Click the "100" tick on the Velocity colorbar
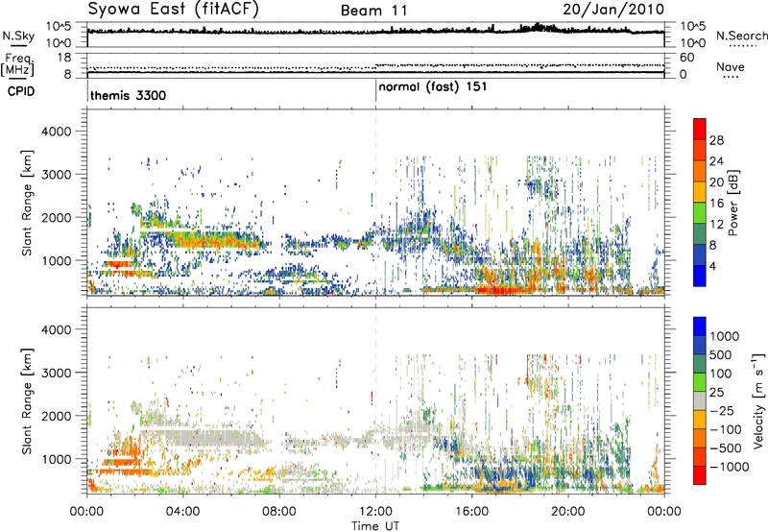The image size is (768, 532). click(x=721, y=374)
